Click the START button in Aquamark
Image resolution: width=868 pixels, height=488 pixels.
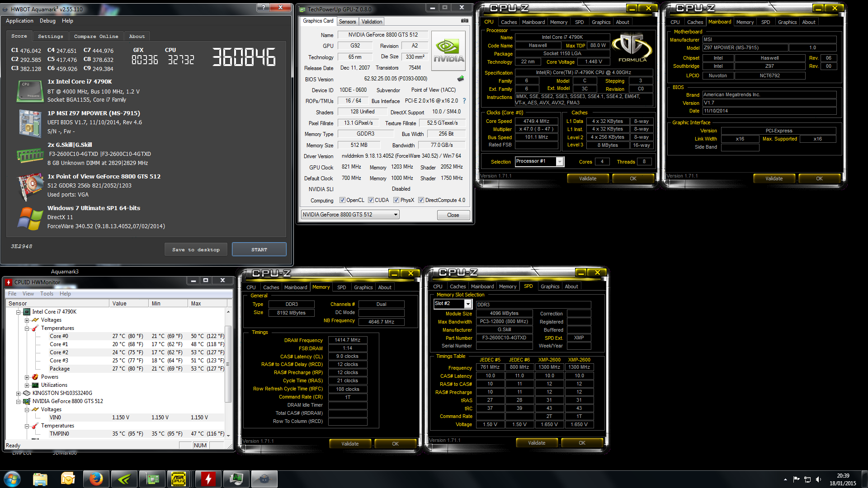pyautogui.click(x=259, y=249)
